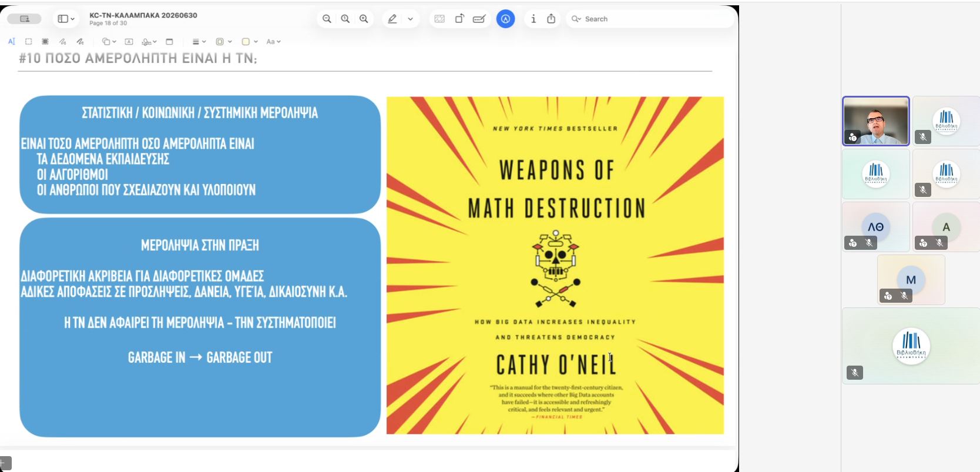Open the Text Style Aa dropdown
The image size is (980, 472).
[x=273, y=42]
